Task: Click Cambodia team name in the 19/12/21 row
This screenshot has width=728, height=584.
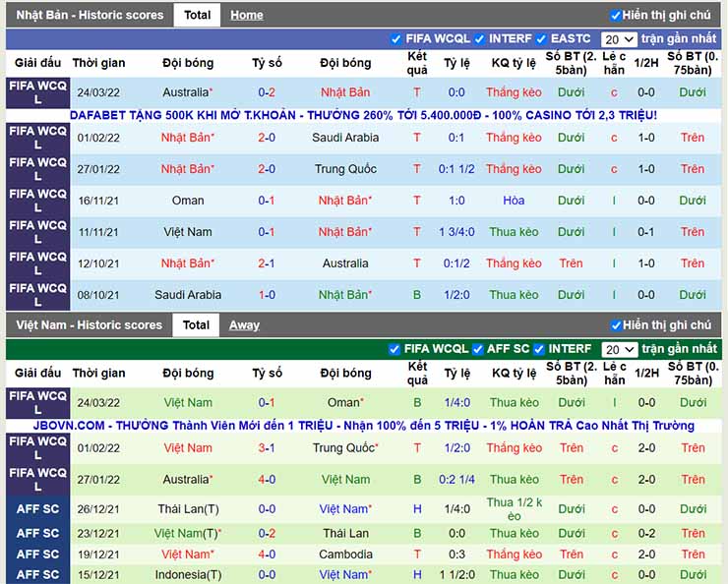Action: click(x=345, y=555)
